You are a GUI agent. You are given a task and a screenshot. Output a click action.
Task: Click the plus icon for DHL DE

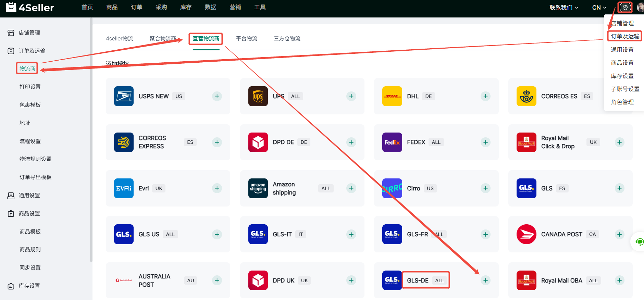coord(485,96)
